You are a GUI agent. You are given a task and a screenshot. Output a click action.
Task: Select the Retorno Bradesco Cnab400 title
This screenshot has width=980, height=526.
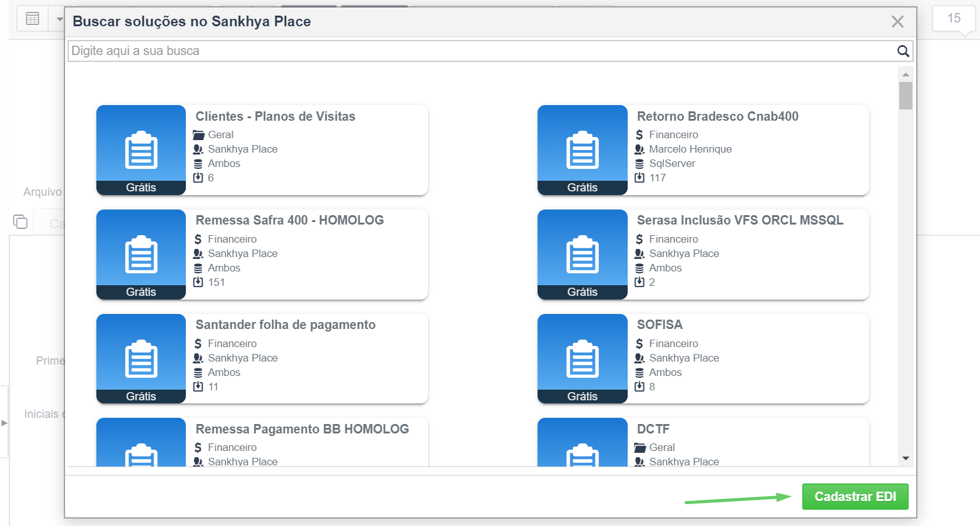tap(718, 116)
